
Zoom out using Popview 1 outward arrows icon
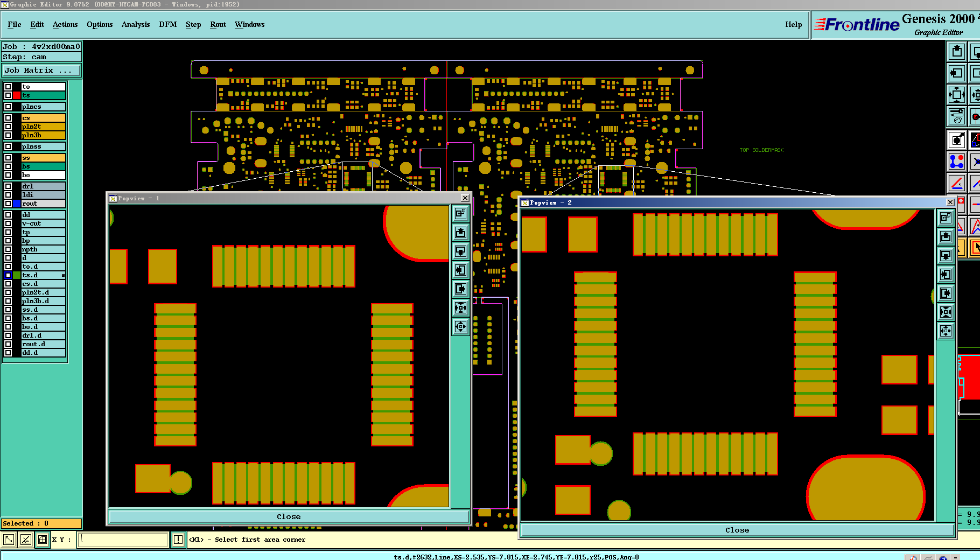point(460,326)
